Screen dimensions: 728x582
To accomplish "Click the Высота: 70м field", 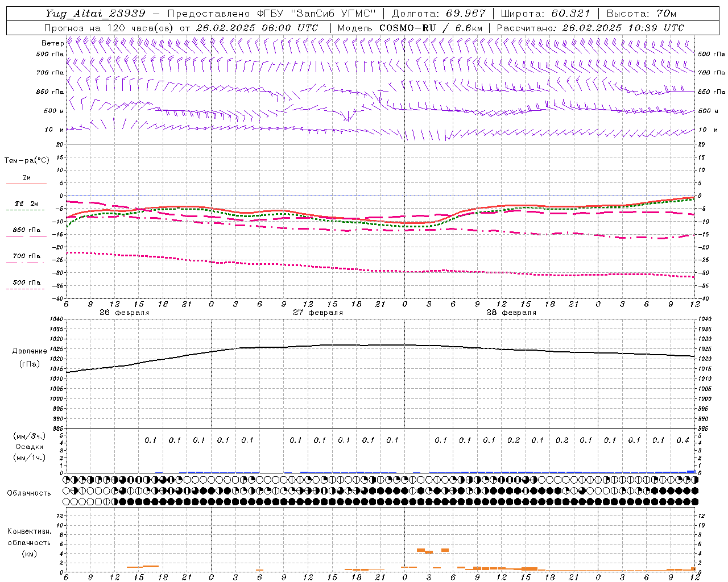I will (642, 14).
